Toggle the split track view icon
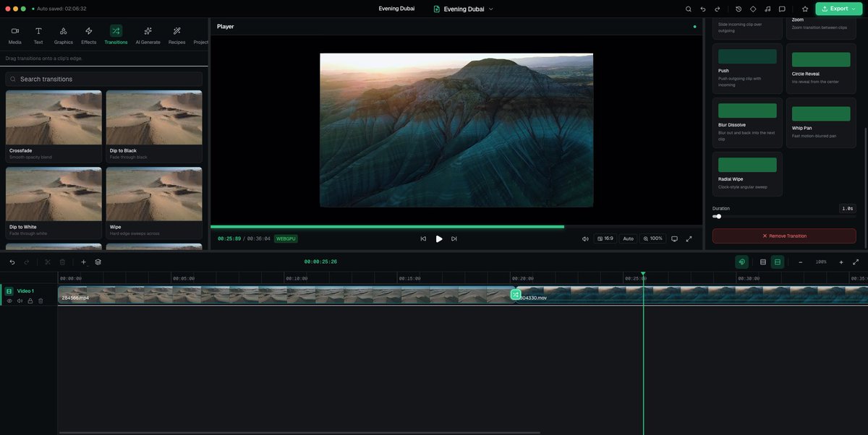The image size is (868, 435). (x=778, y=262)
